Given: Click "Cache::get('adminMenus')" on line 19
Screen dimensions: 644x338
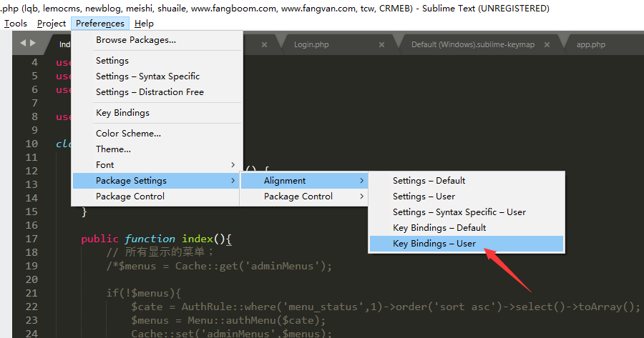Looking at the screenshot, I should [250, 266].
